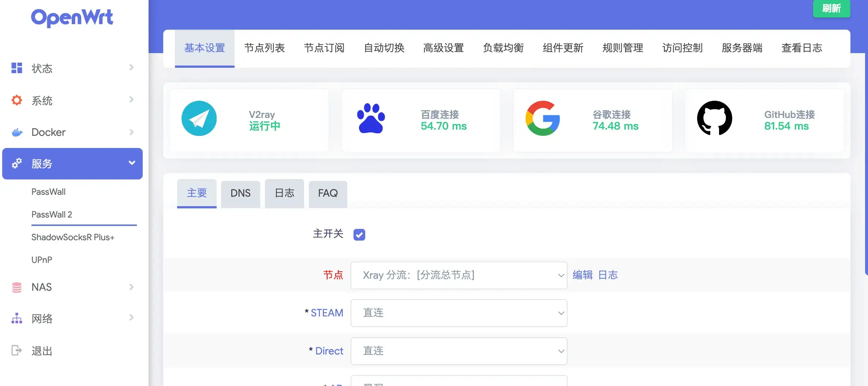This screenshot has height=386, width=868.
Task: Open the 组件更新 tab
Action: [563, 48]
